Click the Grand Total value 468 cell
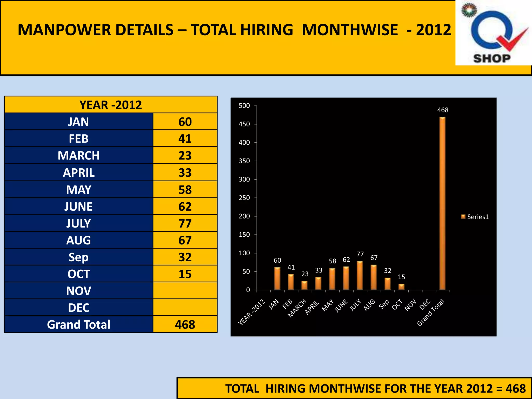 click(x=185, y=324)
